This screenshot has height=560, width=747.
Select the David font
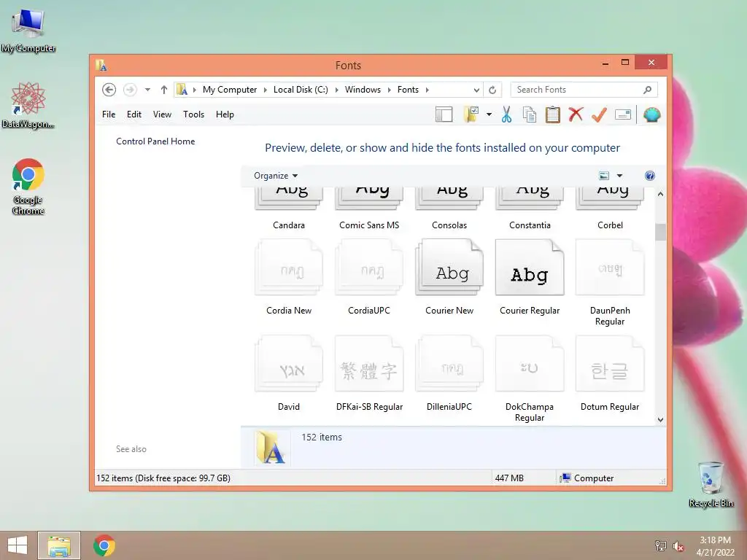click(289, 374)
